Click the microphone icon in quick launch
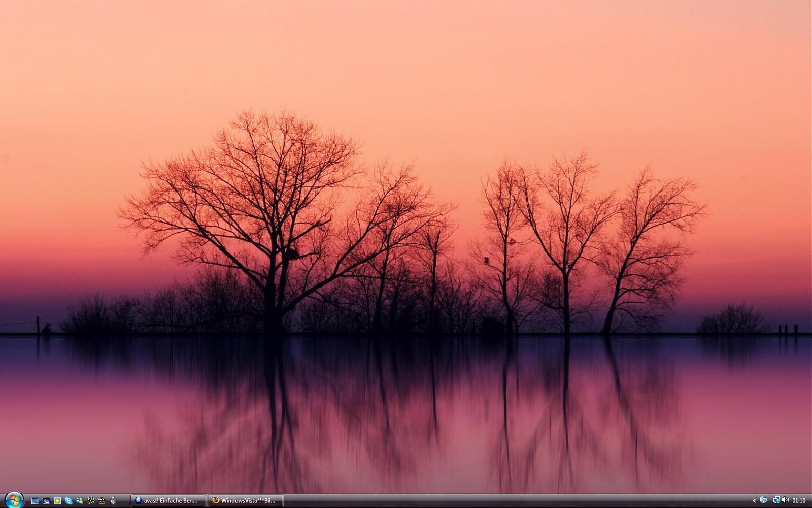Image resolution: width=812 pixels, height=508 pixels. coord(113,501)
